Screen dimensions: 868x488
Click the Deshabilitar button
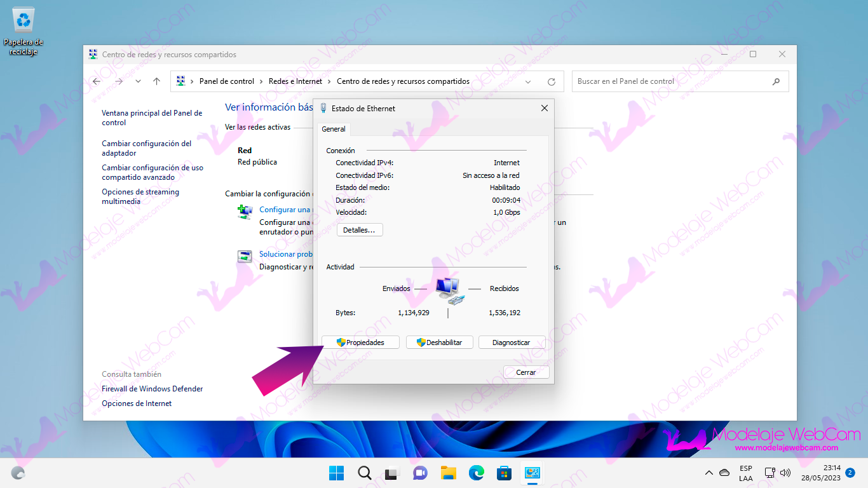click(439, 342)
